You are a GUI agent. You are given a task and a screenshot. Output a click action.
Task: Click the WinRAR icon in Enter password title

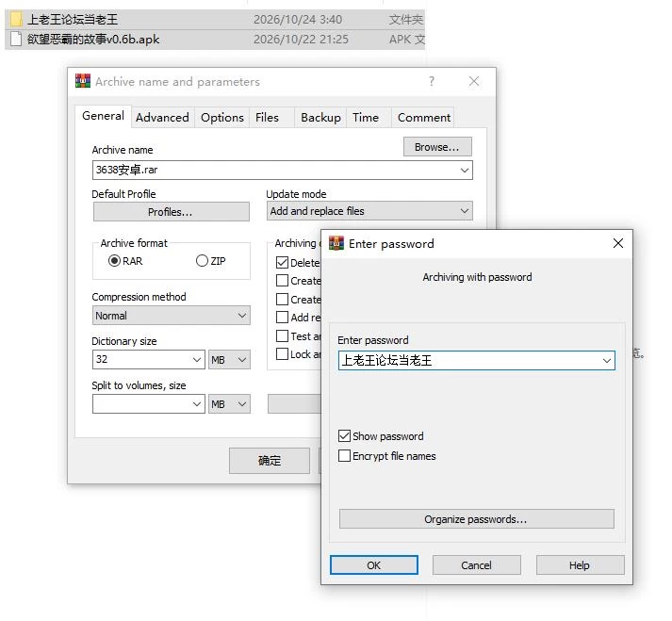coord(336,243)
